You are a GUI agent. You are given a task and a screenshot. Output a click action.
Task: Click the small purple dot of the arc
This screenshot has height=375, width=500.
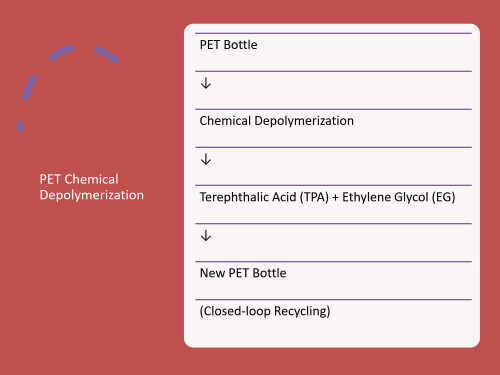(21, 126)
